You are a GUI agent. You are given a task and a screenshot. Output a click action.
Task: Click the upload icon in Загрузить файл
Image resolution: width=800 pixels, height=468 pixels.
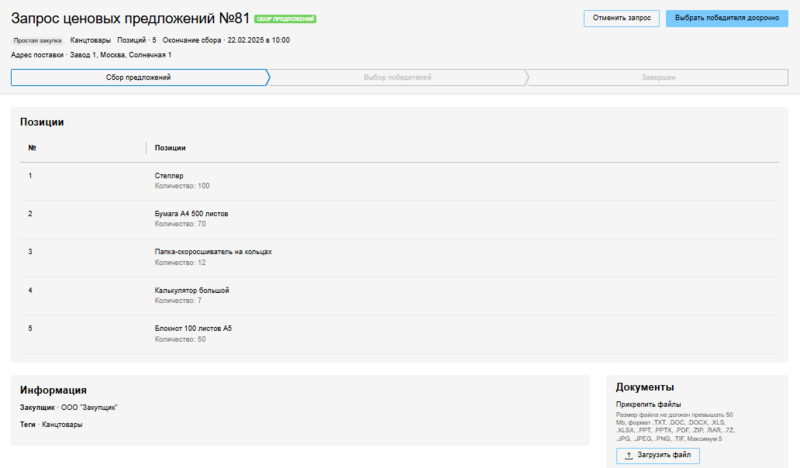pyautogui.click(x=628, y=456)
